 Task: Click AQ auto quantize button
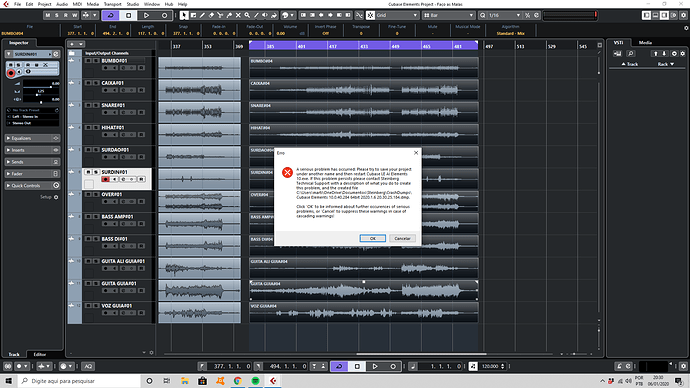coord(88,366)
